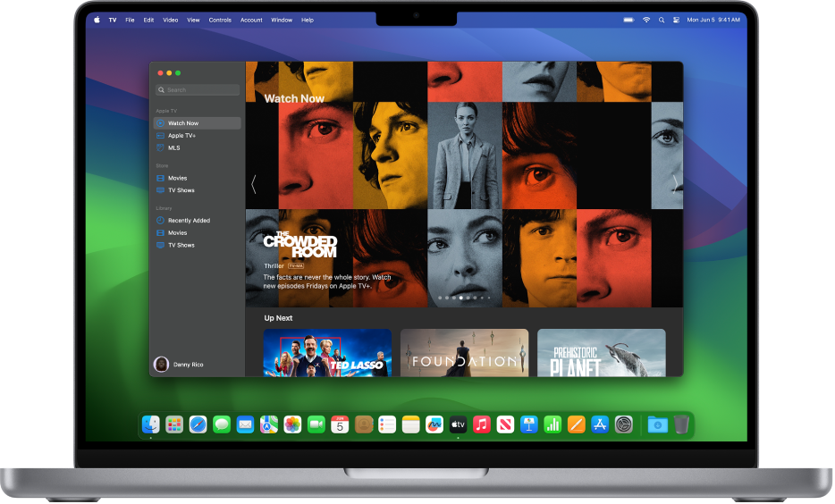Screen dimensions: 835x504
Task: Click the battery status icon
Action: (628, 20)
